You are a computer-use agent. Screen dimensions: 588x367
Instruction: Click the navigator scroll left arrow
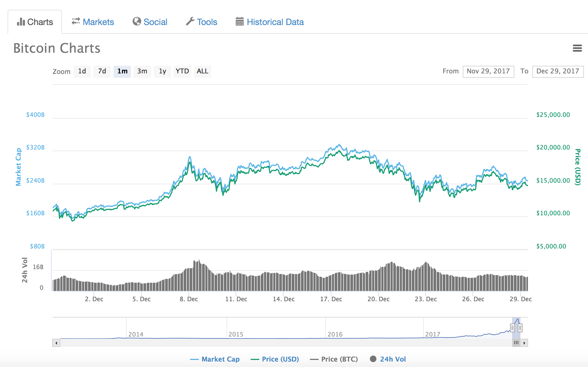point(56,343)
